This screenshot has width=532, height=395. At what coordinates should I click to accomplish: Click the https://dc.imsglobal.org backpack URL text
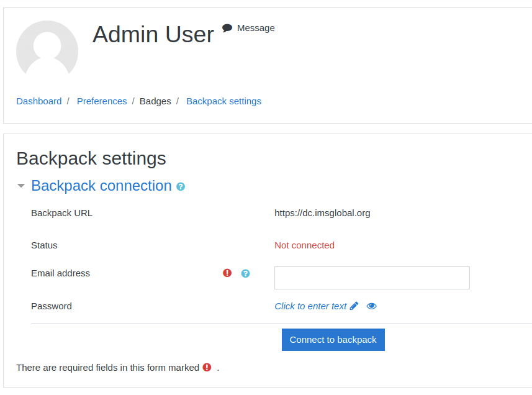click(322, 213)
